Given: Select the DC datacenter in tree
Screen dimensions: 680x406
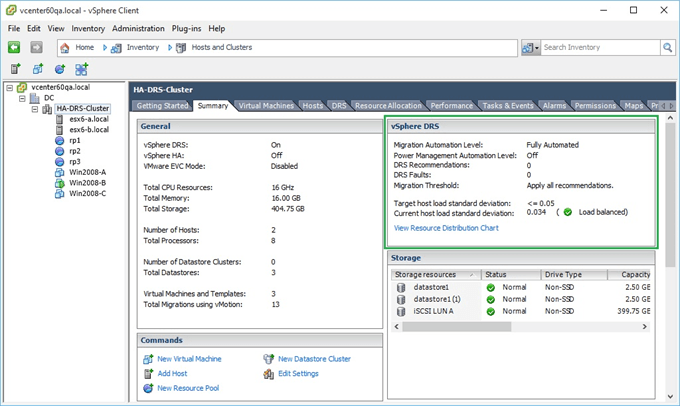Looking at the screenshot, I should tap(49, 98).
